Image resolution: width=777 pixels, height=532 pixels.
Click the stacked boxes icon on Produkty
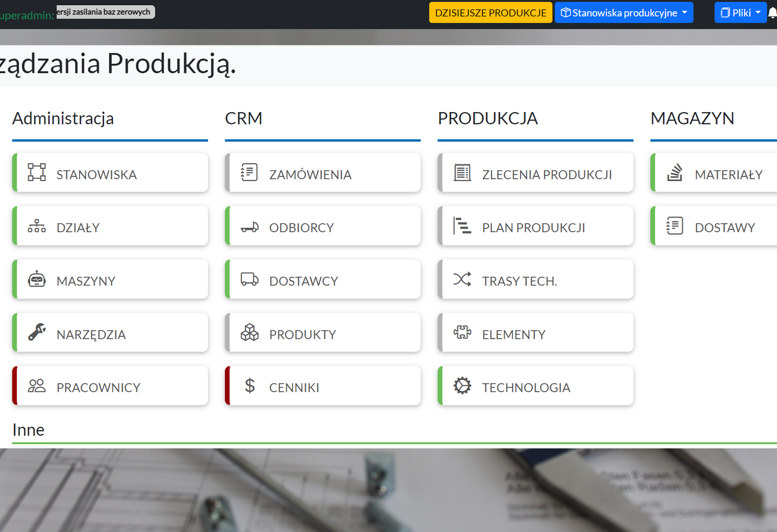click(250, 332)
